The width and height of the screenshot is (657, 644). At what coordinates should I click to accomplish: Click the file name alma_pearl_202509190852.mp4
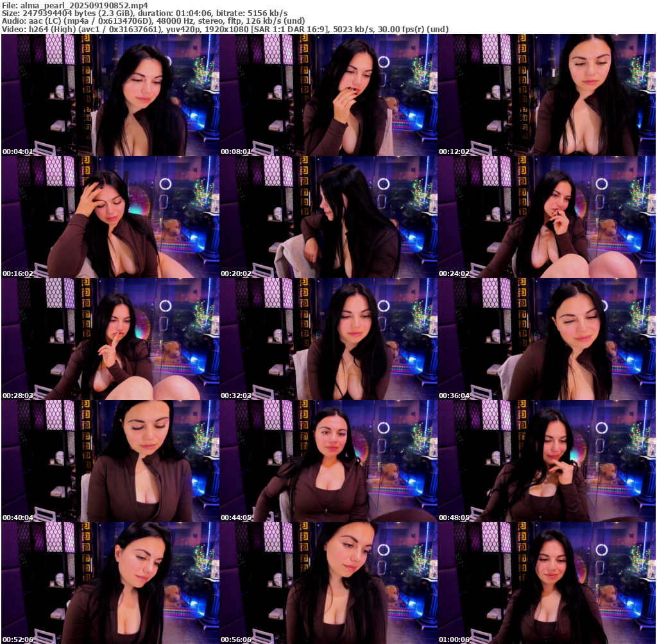click(x=84, y=5)
